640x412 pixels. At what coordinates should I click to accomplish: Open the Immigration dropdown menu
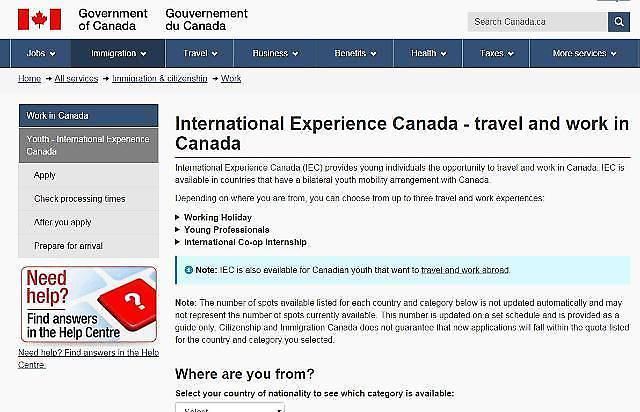[x=118, y=53]
